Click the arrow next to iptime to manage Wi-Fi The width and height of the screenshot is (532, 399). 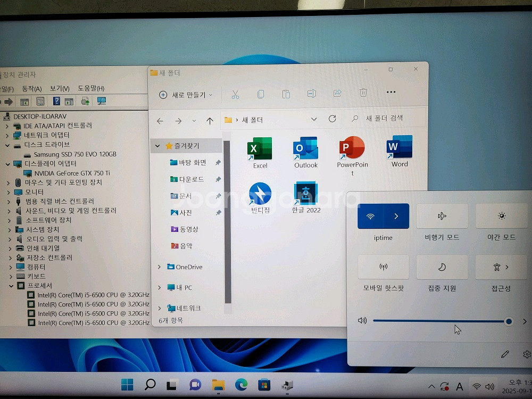pyautogui.click(x=397, y=216)
